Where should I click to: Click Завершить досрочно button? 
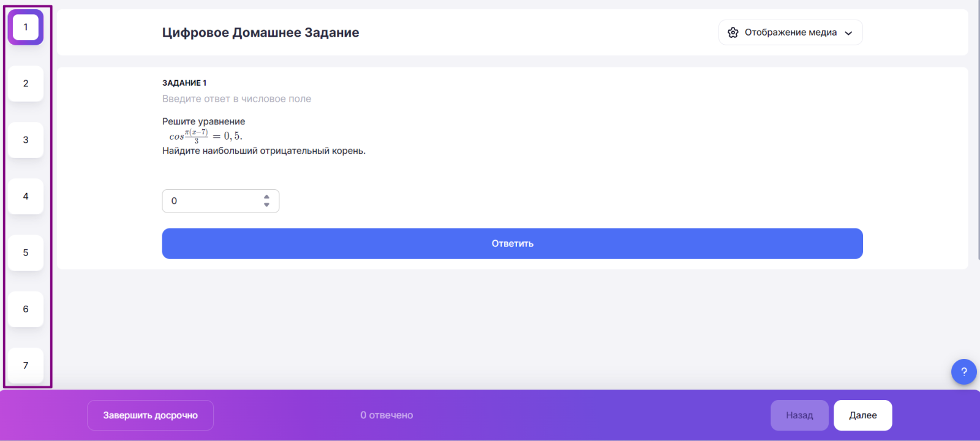click(150, 415)
